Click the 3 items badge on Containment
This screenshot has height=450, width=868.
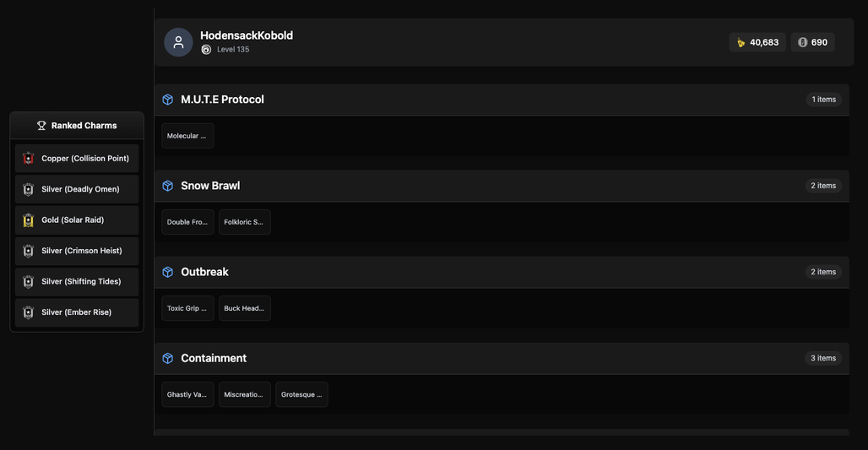click(x=823, y=358)
